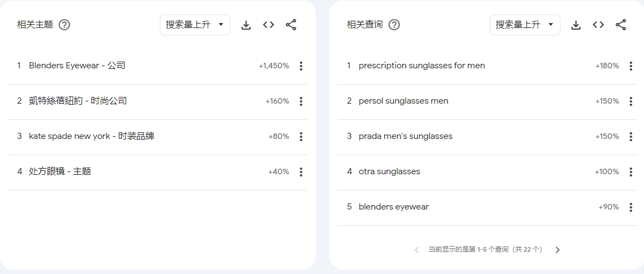Open query otra sunglasses

[x=389, y=171]
